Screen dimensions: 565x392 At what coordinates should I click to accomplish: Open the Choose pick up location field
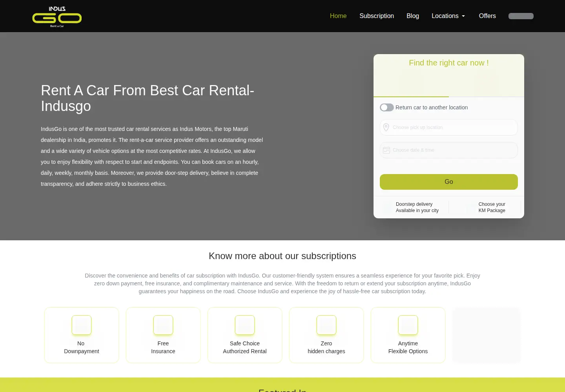point(449,127)
